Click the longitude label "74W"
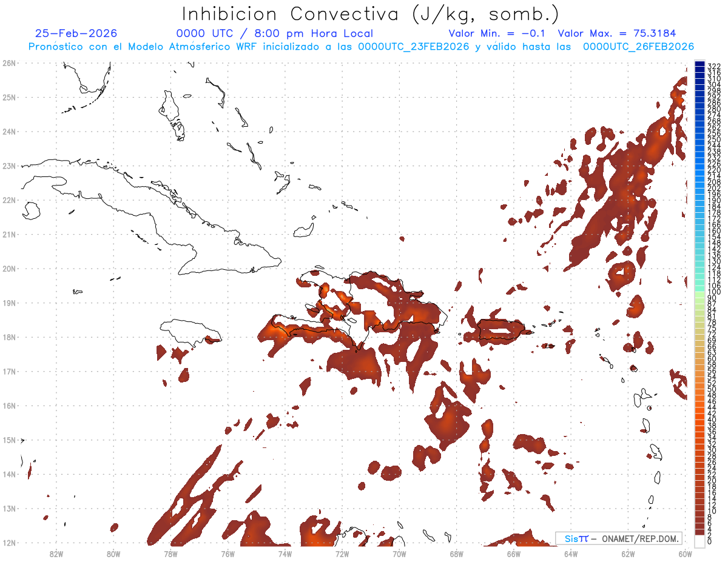The image size is (728, 562). click(x=285, y=553)
